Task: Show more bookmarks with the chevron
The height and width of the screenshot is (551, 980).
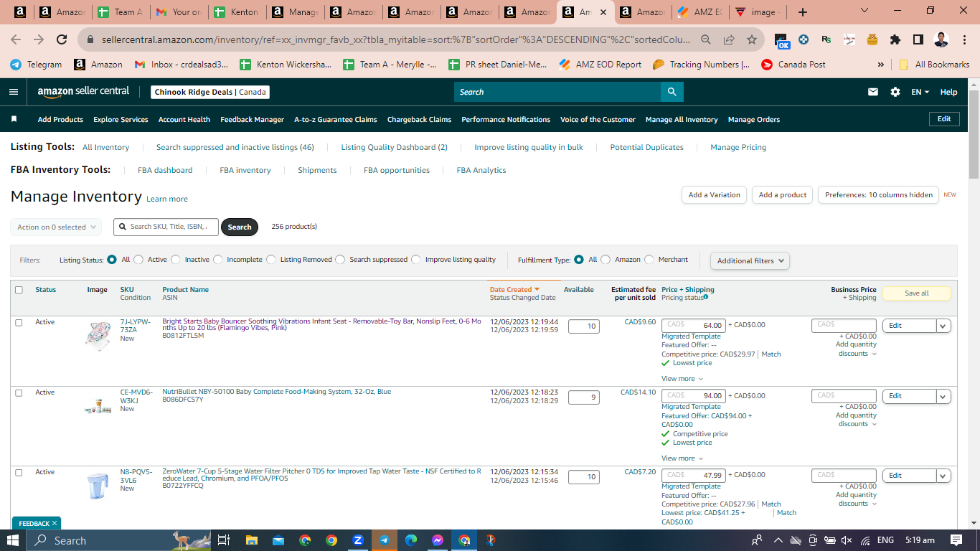Action: click(x=880, y=65)
